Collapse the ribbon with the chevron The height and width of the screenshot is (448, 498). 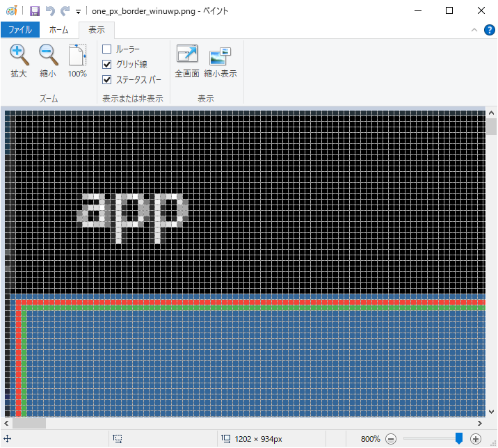click(x=474, y=30)
